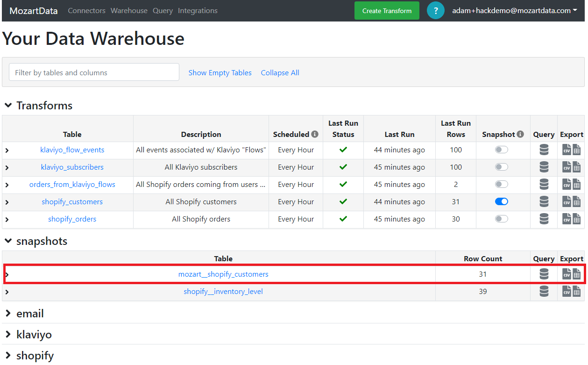Click the '44 minutes ago' cell for klaviyo_flow_events
Screen dimensions: 588x365
(x=399, y=150)
